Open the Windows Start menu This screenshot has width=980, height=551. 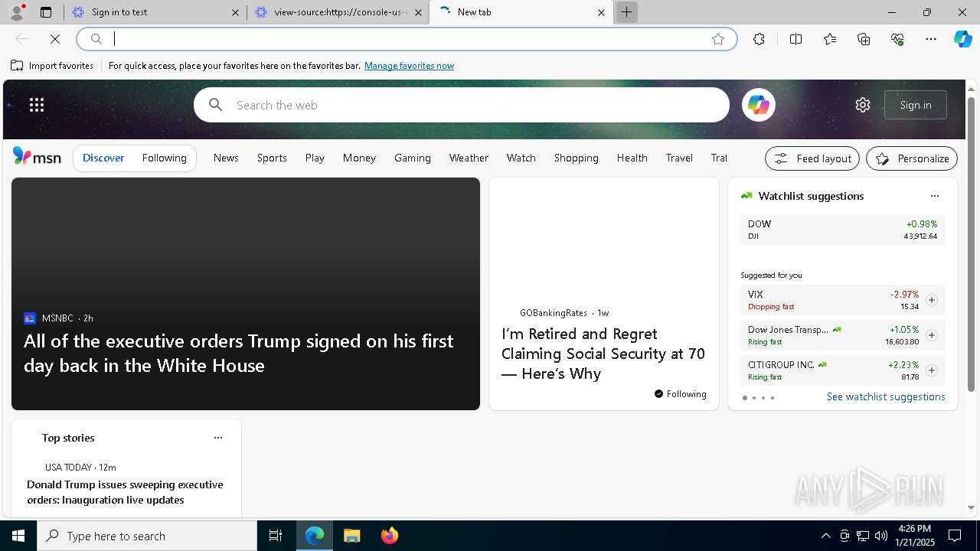pos(18,536)
